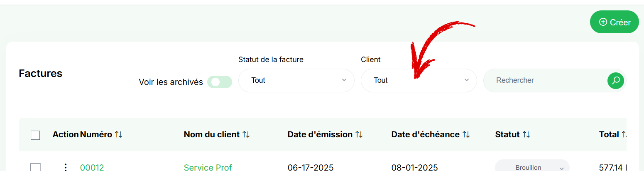Open invoice number 00012 link

click(92, 168)
